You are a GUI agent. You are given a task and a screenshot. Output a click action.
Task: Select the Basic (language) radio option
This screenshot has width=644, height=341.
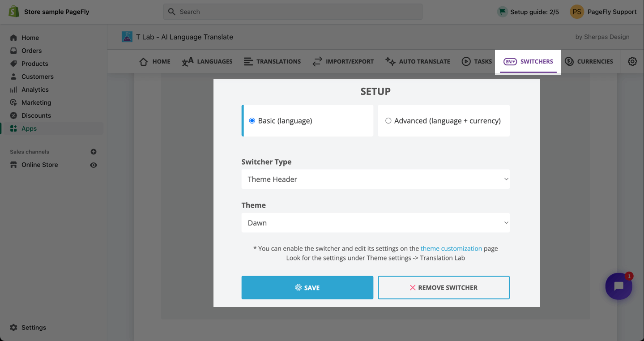click(x=252, y=121)
